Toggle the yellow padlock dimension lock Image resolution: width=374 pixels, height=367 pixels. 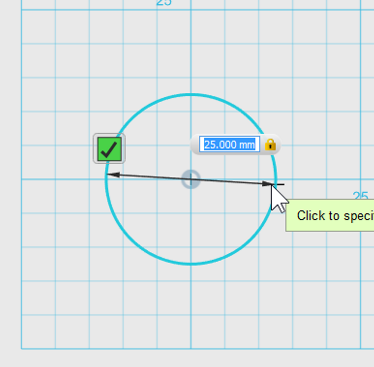pos(270,145)
